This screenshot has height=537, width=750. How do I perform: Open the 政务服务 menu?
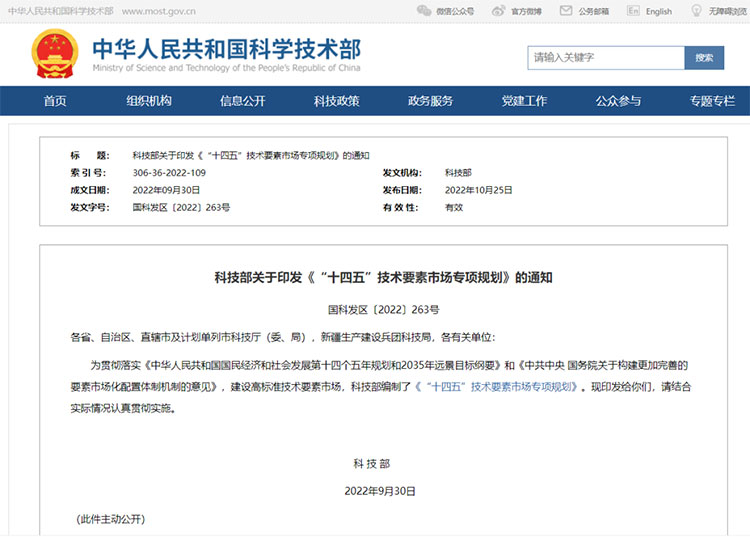[431, 101]
